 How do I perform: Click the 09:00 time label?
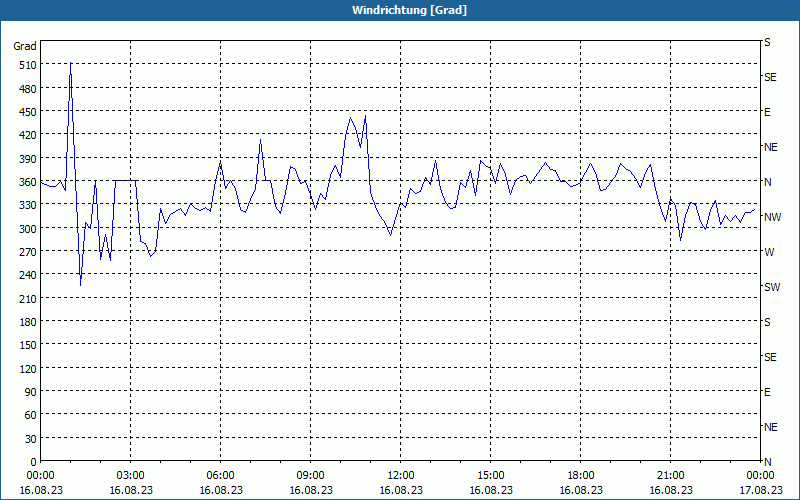[310, 476]
